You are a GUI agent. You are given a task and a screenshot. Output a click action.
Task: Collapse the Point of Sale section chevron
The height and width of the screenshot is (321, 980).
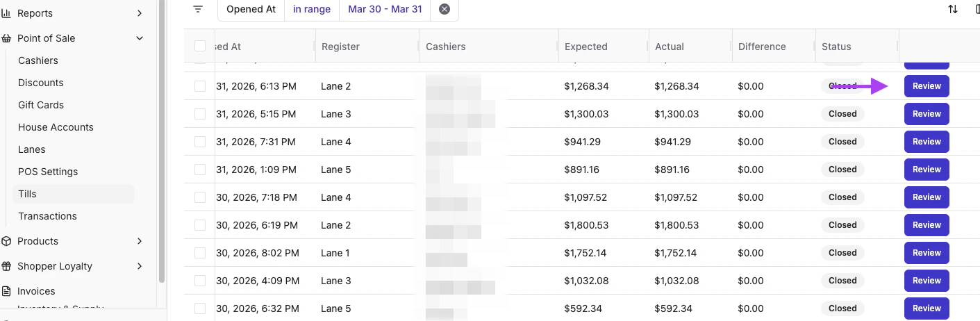140,38
